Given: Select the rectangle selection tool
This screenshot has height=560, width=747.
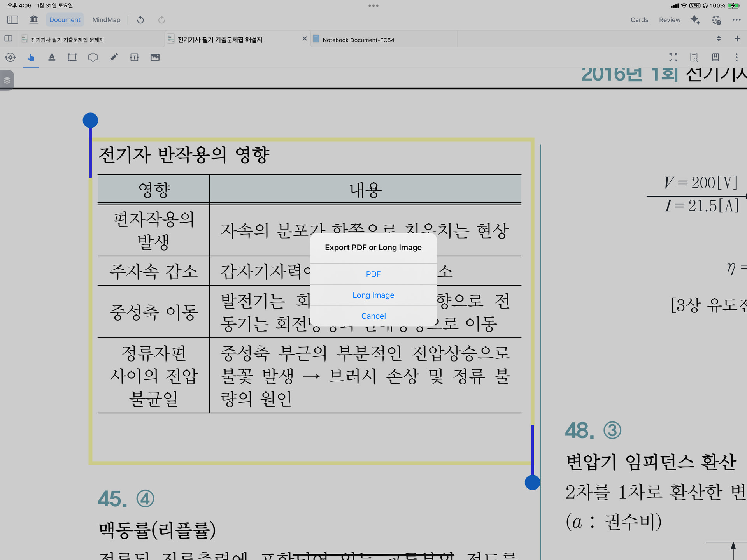Looking at the screenshot, I should [x=72, y=58].
